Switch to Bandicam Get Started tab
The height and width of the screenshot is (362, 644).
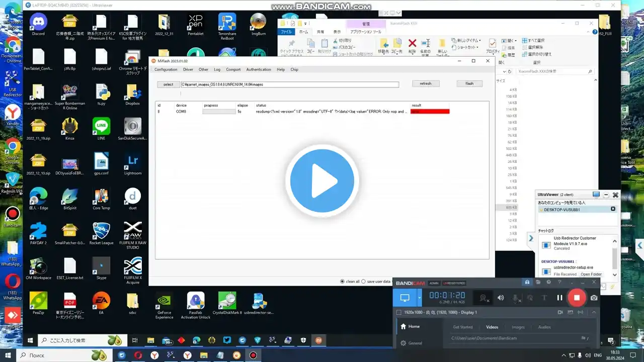click(462, 327)
